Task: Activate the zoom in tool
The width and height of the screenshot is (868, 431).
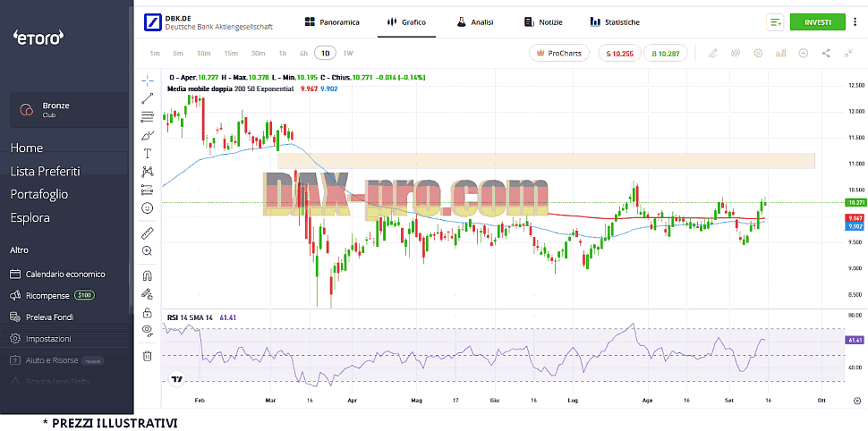Action: click(x=148, y=250)
